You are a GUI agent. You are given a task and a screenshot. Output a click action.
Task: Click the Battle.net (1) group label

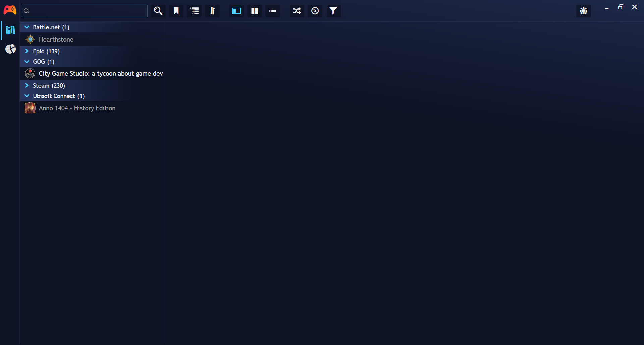(51, 27)
